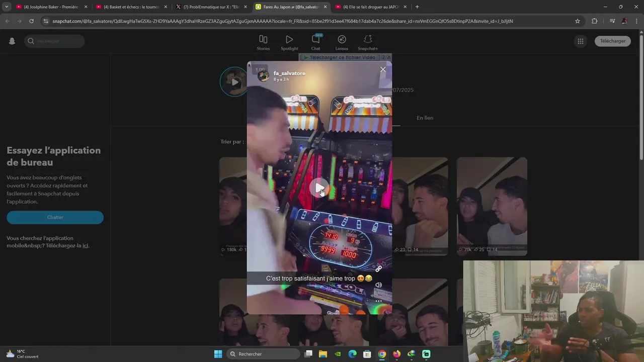The height and width of the screenshot is (362, 644).
Task: Open Firefox from the taskbar
Action: coord(396,354)
